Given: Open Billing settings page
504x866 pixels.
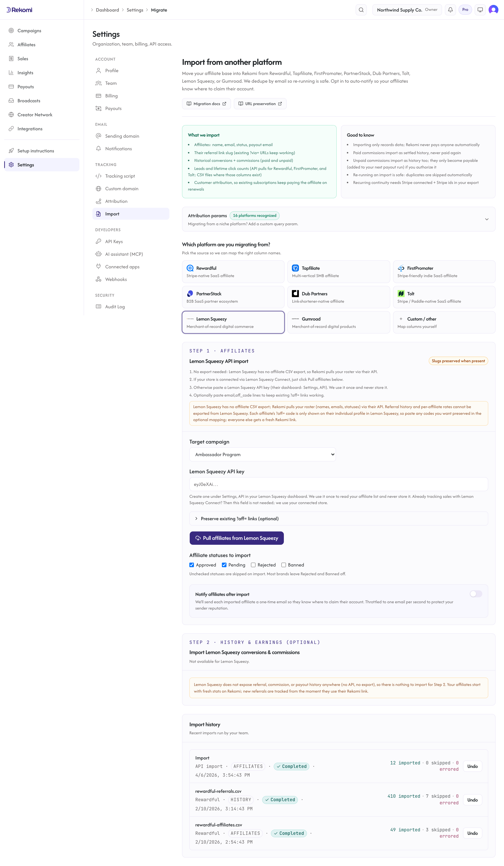Looking at the screenshot, I should [131, 96].
